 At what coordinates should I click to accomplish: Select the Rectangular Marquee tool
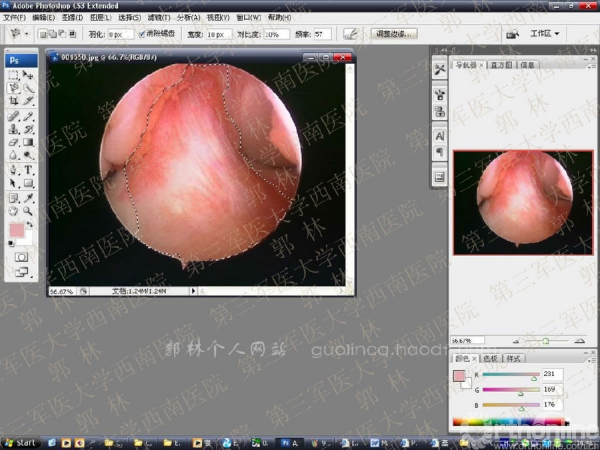click(14, 75)
